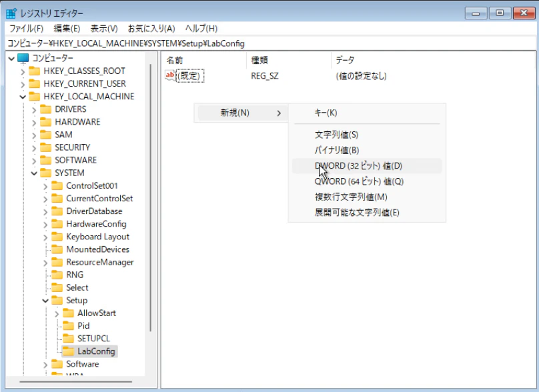The width and height of the screenshot is (539, 392).
Task: Open the 表示(V) menu
Action: [104, 29]
